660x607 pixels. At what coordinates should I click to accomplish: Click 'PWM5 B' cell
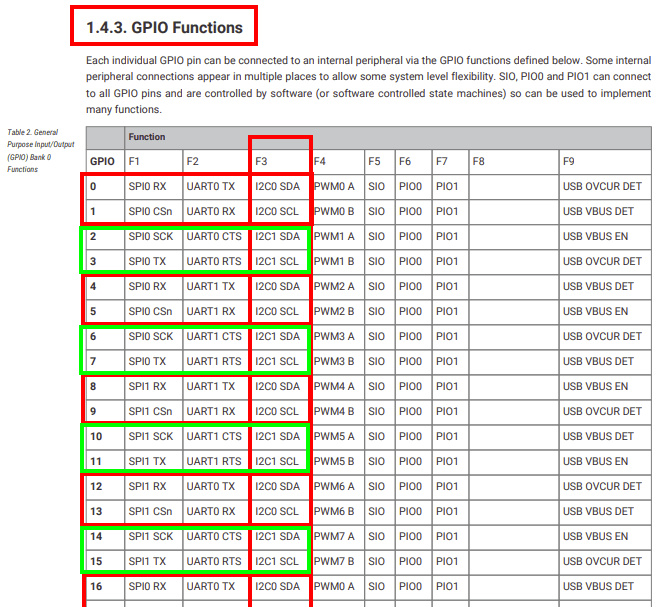334,461
